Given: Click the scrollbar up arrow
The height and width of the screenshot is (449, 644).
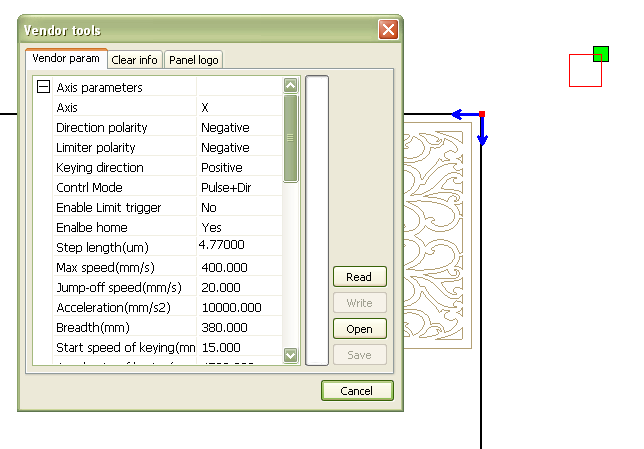Looking at the screenshot, I should coord(291,86).
